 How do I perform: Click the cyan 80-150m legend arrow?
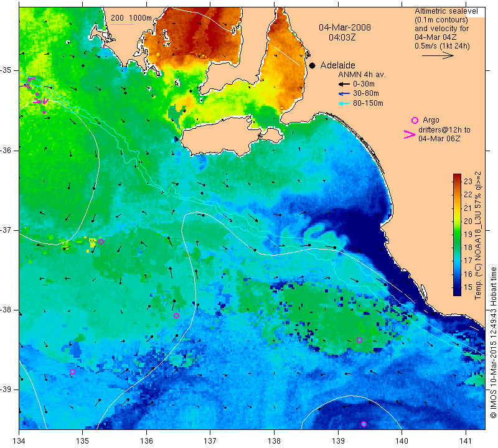pos(344,103)
